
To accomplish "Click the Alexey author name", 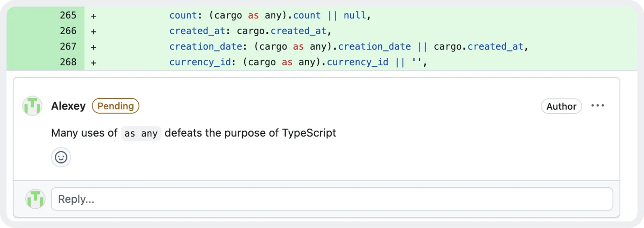I will pyautogui.click(x=68, y=106).
